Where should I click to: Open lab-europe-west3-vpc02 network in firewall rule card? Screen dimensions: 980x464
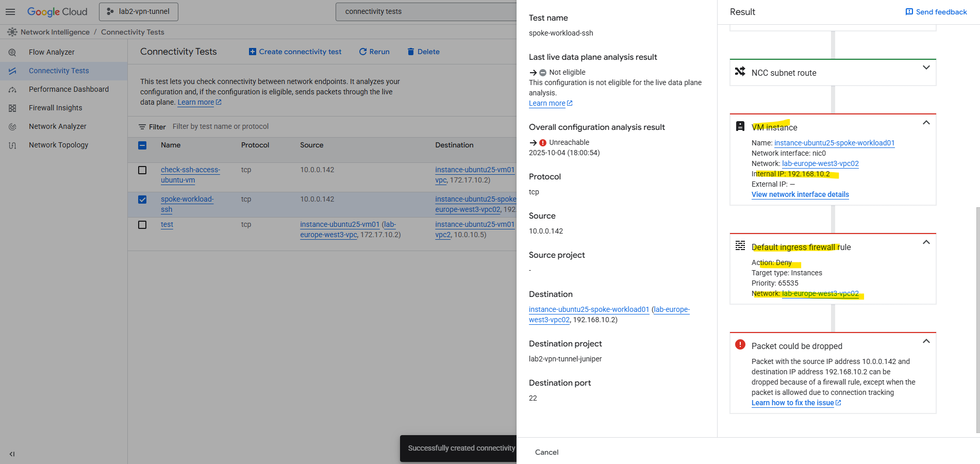pyautogui.click(x=820, y=293)
